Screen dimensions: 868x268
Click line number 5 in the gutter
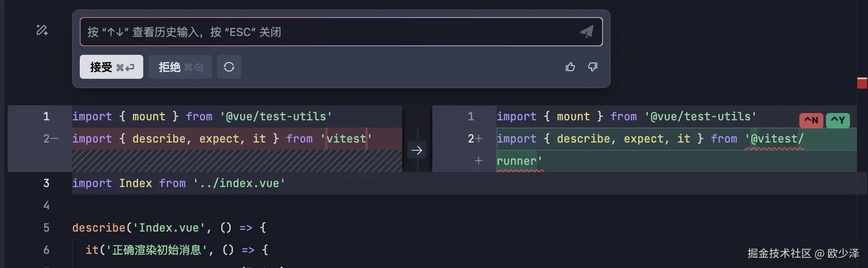46,228
